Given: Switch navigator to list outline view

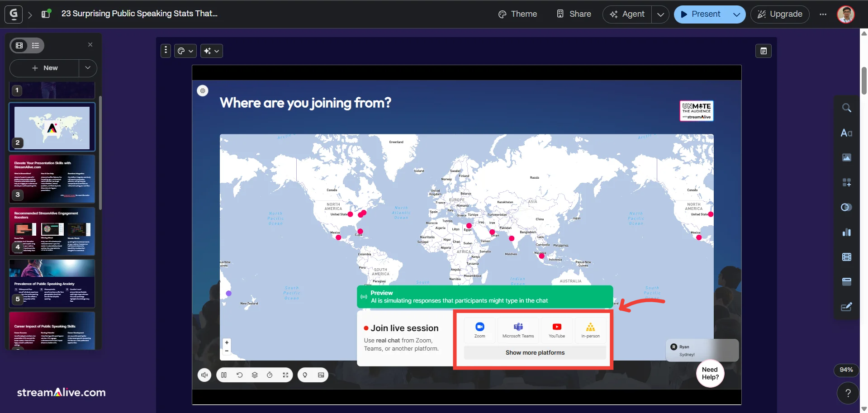Looking at the screenshot, I should pyautogui.click(x=36, y=45).
